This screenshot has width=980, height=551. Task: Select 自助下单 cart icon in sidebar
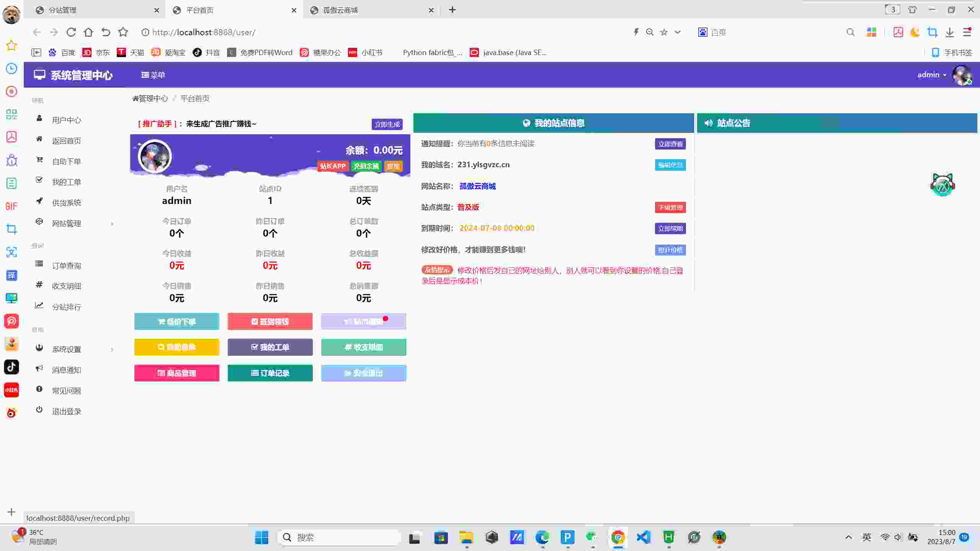click(39, 161)
